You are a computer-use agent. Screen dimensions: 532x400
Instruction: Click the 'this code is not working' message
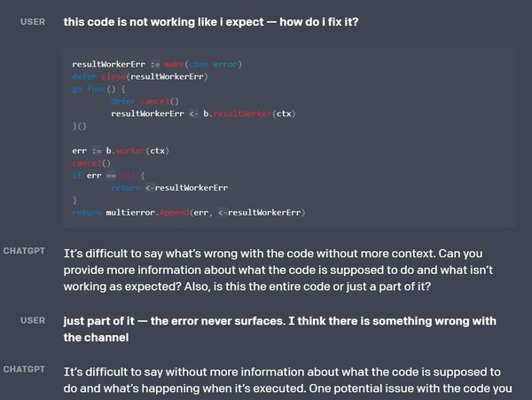[x=211, y=22]
